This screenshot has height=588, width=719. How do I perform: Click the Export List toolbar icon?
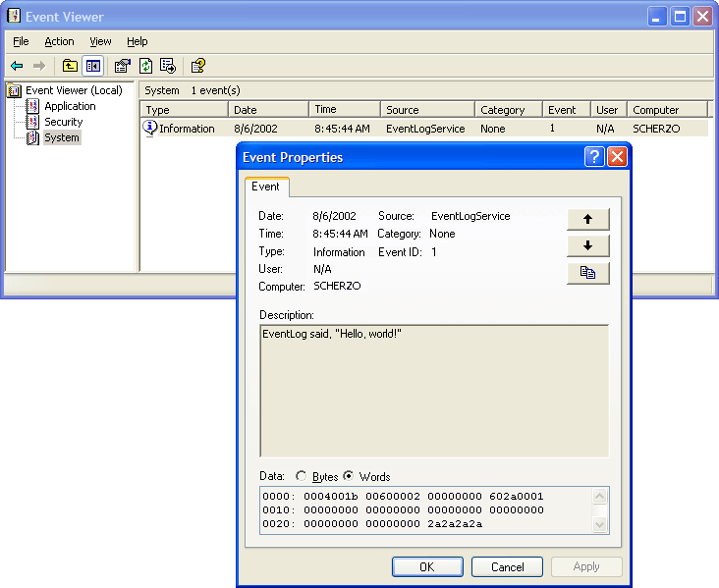[168, 66]
